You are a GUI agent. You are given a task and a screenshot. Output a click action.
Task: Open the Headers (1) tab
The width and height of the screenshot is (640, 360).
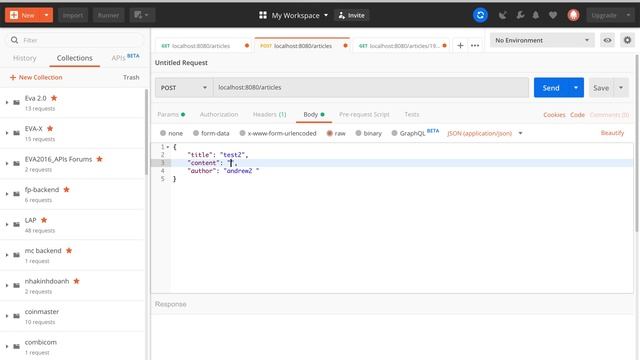pyautogui.click(x=269, y=115)
